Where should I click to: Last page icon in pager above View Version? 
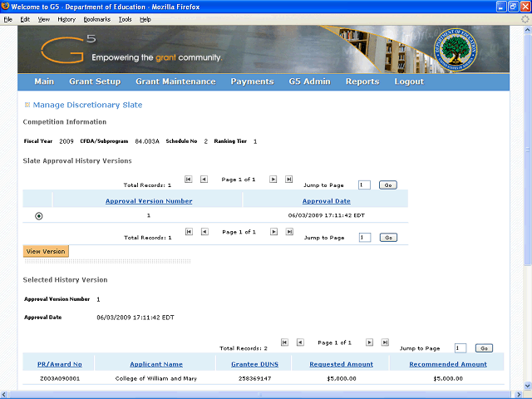[x=289, y=232]
